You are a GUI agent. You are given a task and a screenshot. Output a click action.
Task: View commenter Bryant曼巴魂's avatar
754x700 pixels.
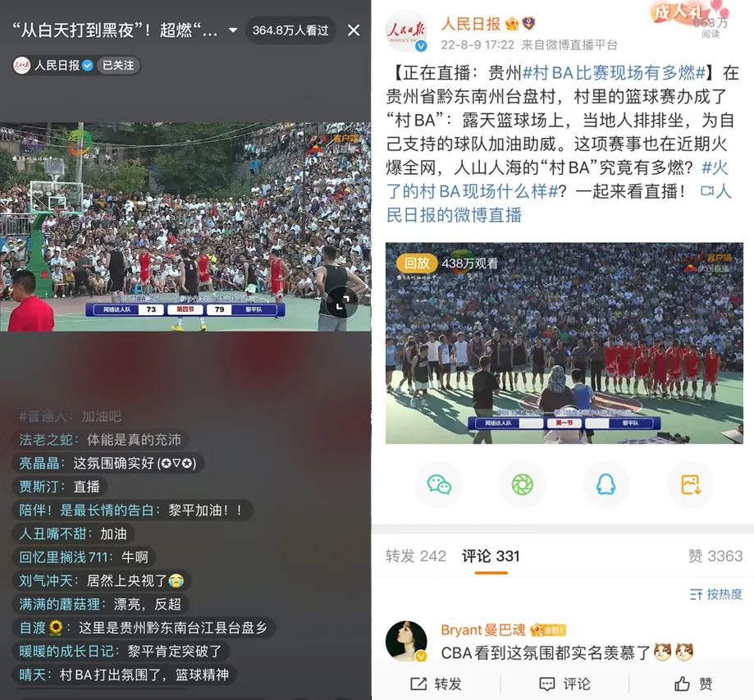pyautogui.click(x=407, y=641)
